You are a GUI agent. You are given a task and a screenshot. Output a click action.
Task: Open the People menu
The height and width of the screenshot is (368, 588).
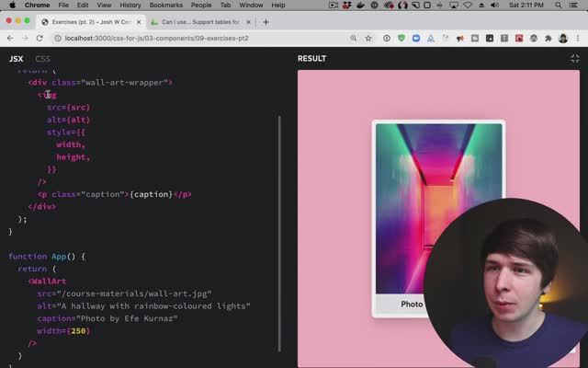pos(201,6)
